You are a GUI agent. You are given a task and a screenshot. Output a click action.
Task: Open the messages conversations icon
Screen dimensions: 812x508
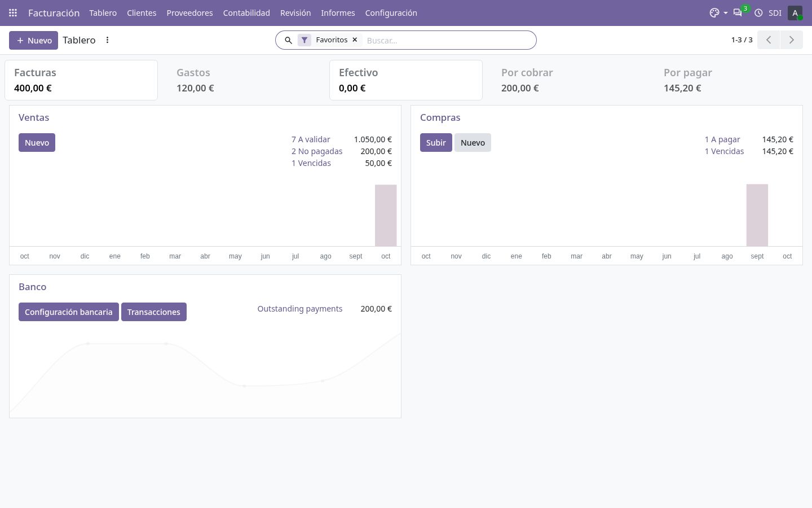point(738,12)
